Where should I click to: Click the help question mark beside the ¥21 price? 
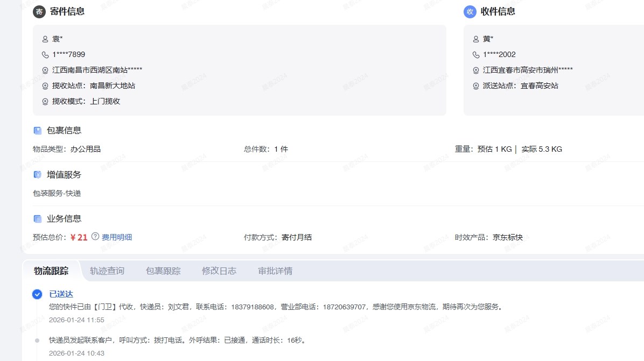click(95, 236)
